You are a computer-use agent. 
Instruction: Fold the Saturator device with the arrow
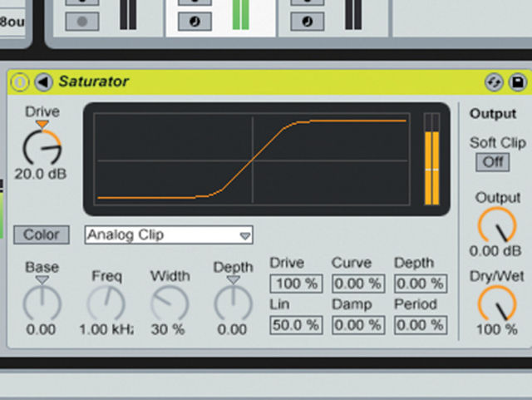[44, 82]
